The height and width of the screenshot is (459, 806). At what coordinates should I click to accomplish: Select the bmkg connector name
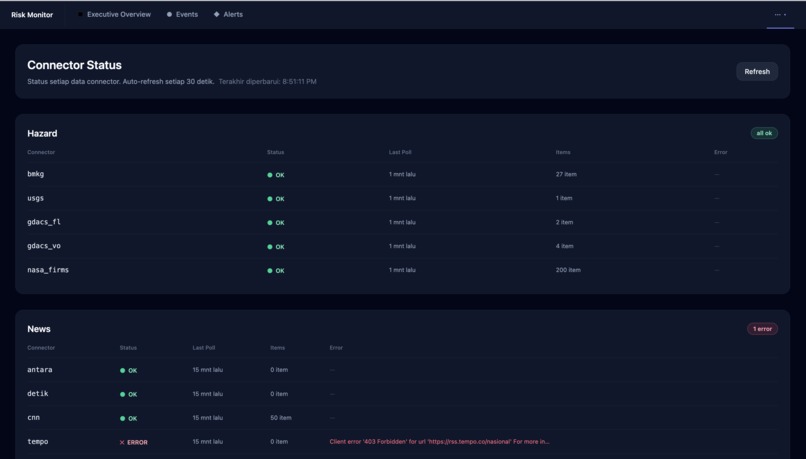point(35,174)
